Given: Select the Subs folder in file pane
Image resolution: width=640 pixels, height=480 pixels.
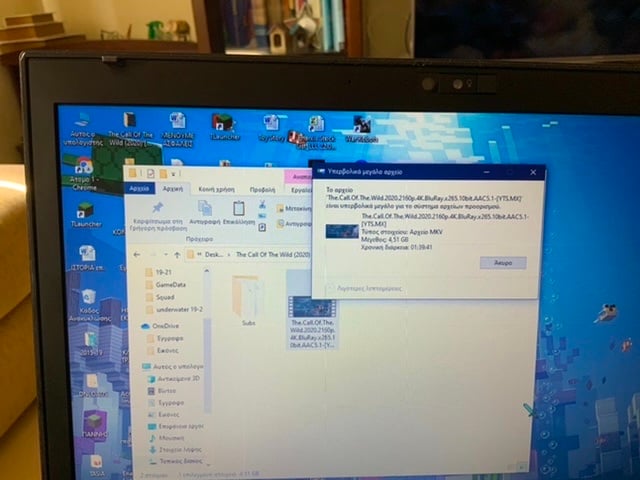Looking at the screenshot, I should click(248, 301).
